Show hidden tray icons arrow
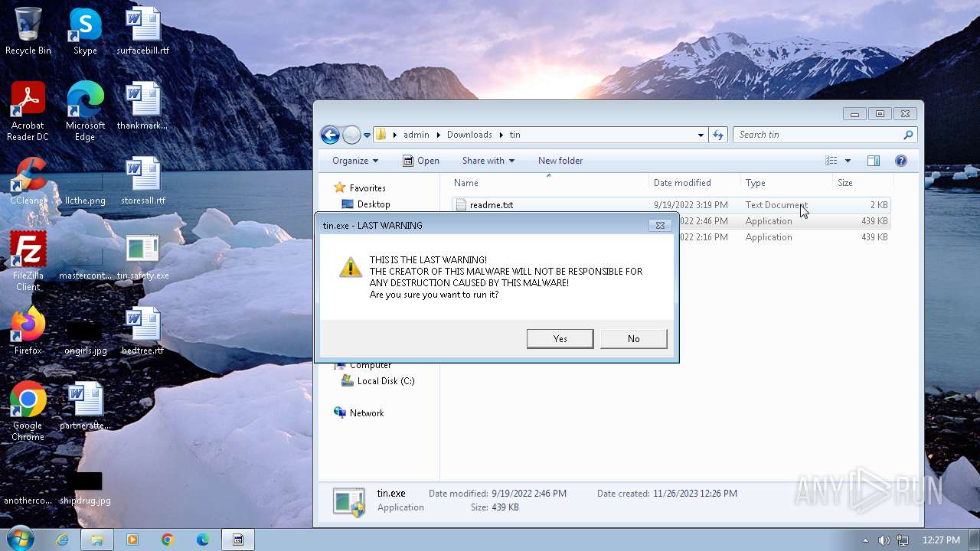Screen dimensions: 980x551 [866, 540]
